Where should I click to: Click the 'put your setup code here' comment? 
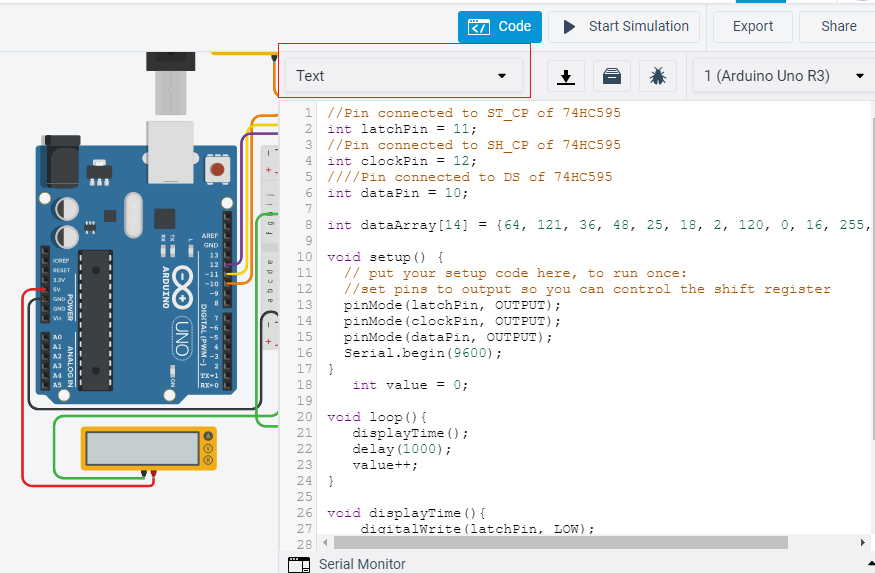pos(515,273)
